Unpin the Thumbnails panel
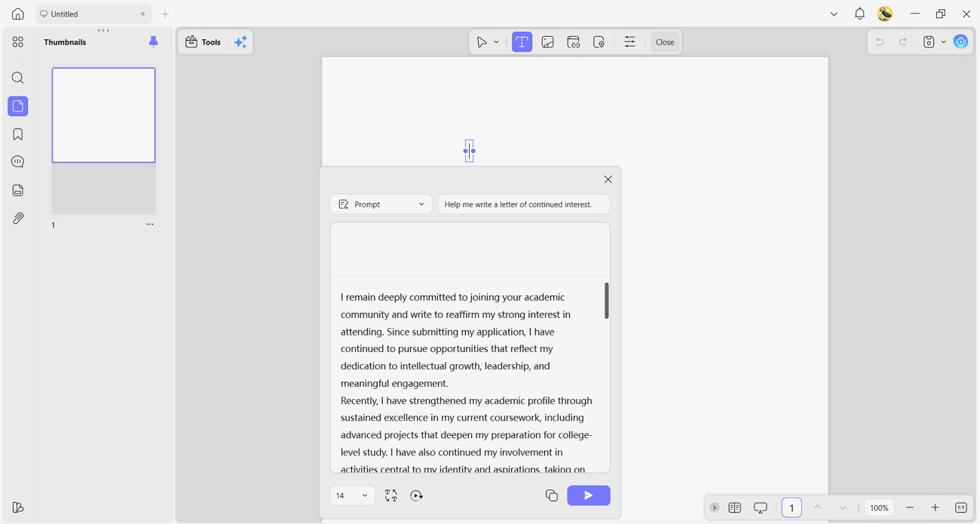 coord(154,42)
